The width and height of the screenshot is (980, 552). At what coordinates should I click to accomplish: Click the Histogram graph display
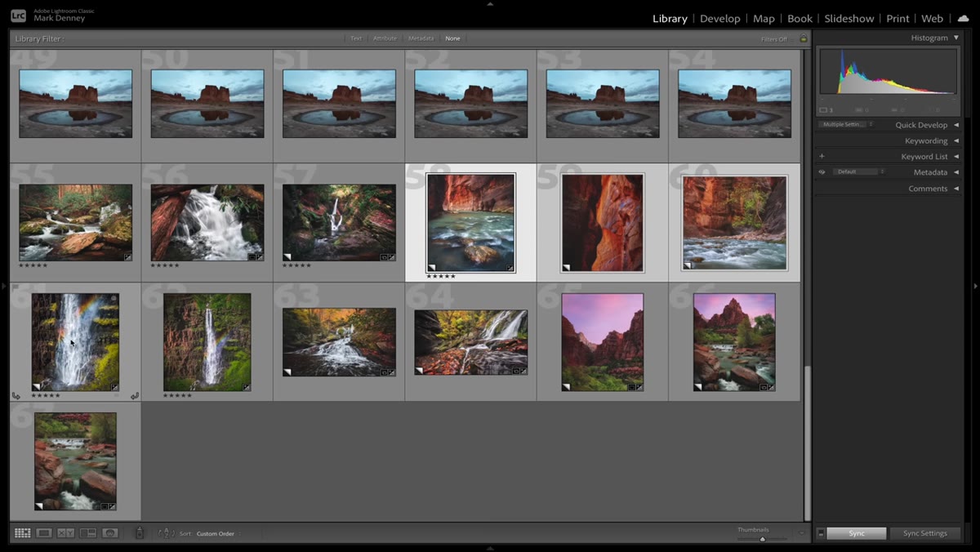pyautogui.click(x=889, y=71)
